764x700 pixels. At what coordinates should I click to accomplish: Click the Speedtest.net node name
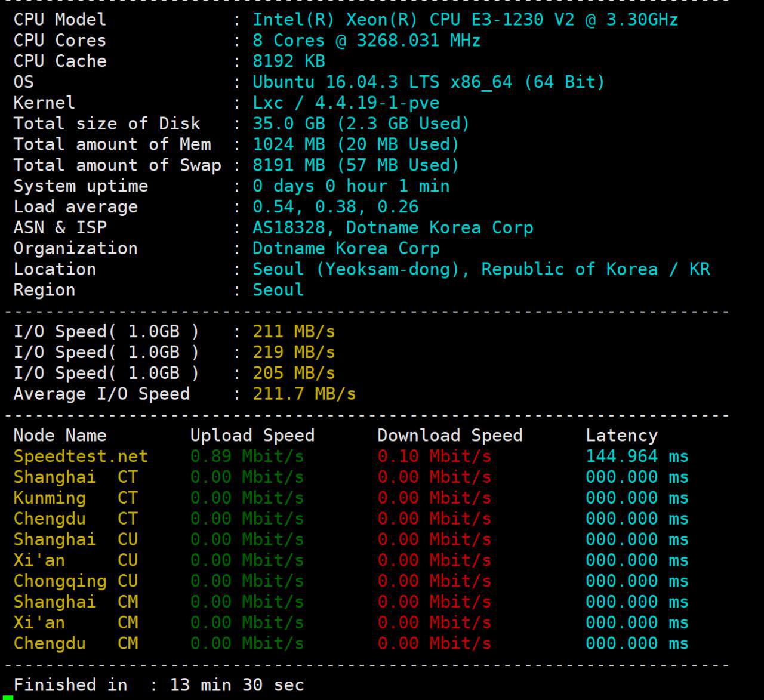[x=81, y=457]
